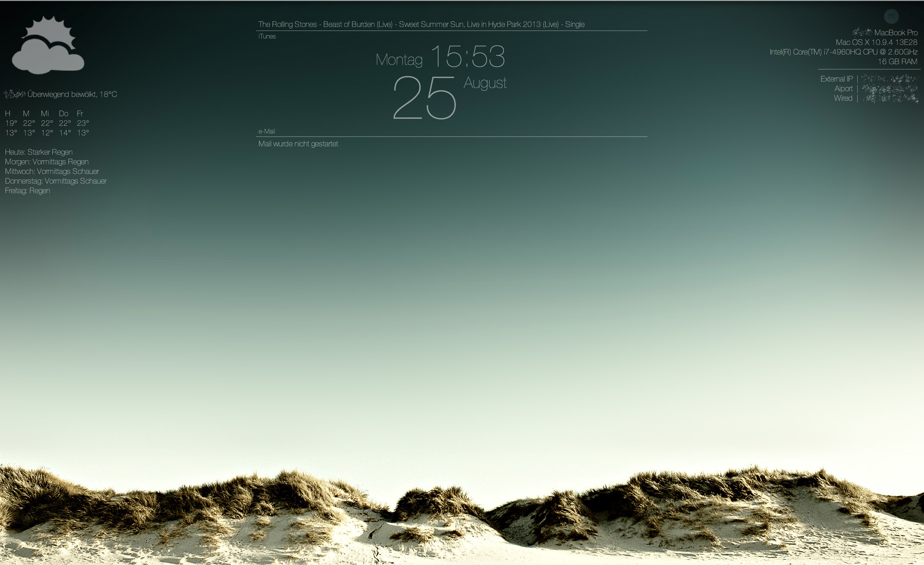Image resolution: width=924 pixels, height=565 pixels.
Task: Click the August month label
Action: pos(484,83)
